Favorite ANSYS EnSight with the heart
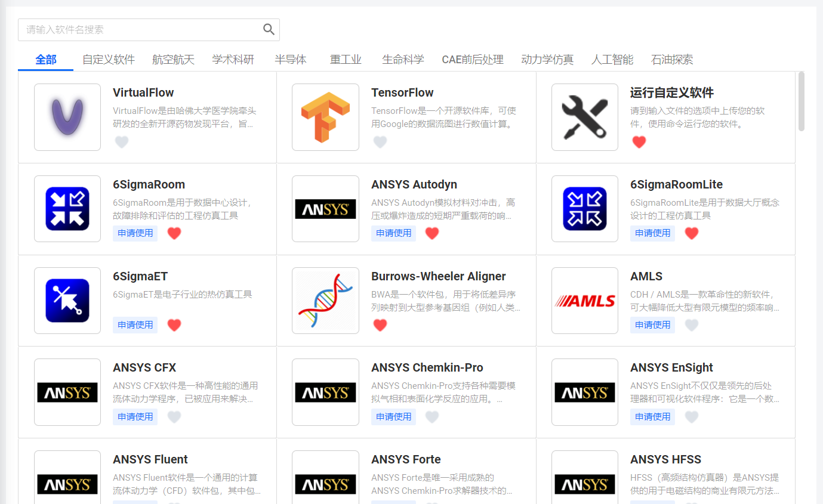The height and width of the screenshot is (504, 823). 692,417
